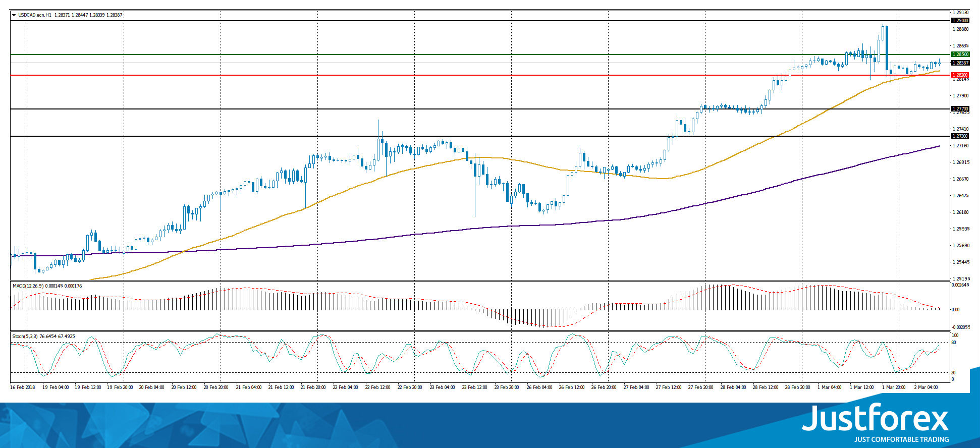Viewport: 980px width, 448px height.
Task: Select the JUST COMFORTABLE TRADING tagline
Action: pyautogui.click(x=901, y=439)
